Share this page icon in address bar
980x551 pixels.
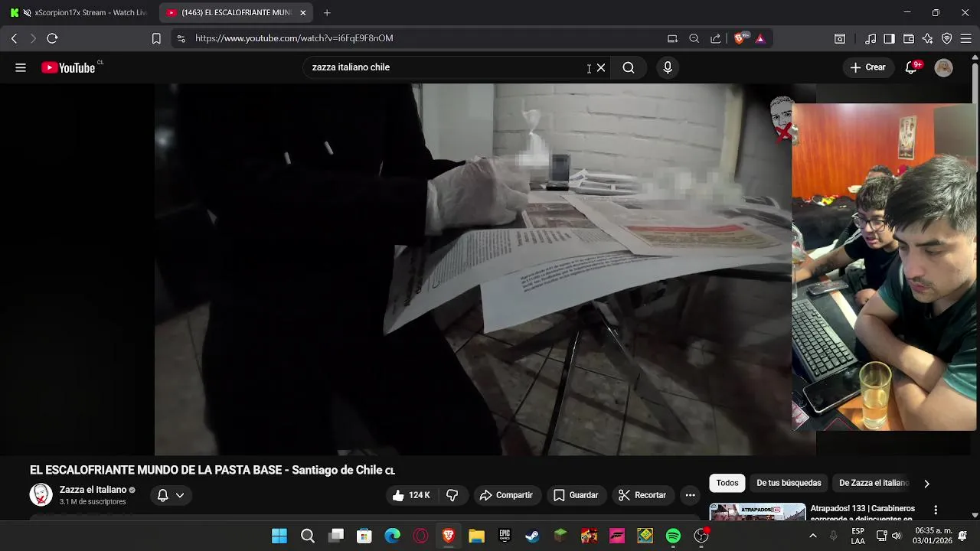(x=716, y=38)
